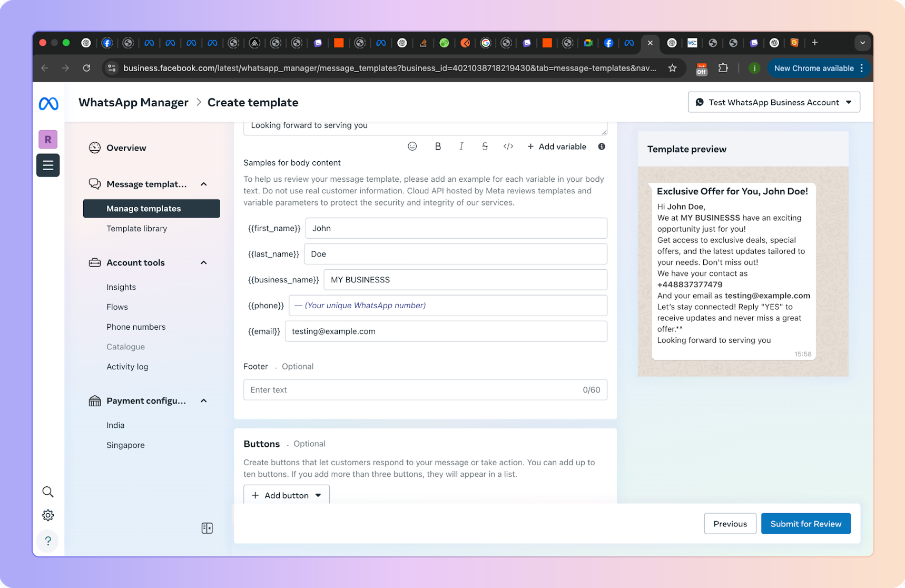The width and height of the screenshot is (905, 588).
Task: Open the site information icon in address bar
Action: point(112,68)
